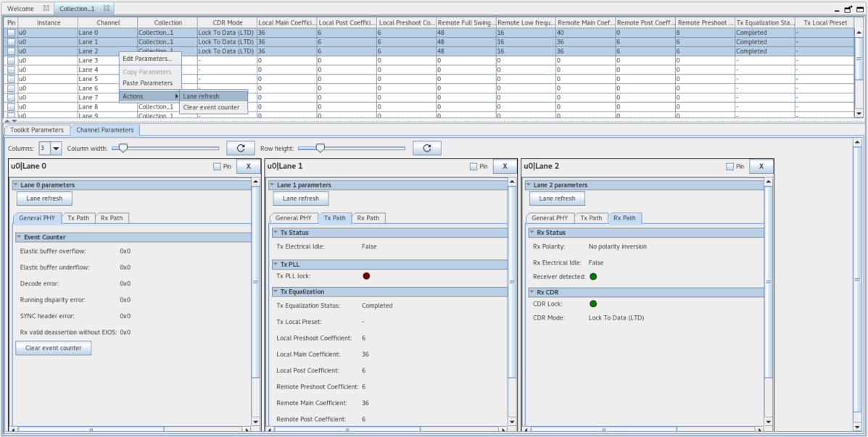Collapse the Tx Equalization section
868x437 pixels.
click(276, 291)
